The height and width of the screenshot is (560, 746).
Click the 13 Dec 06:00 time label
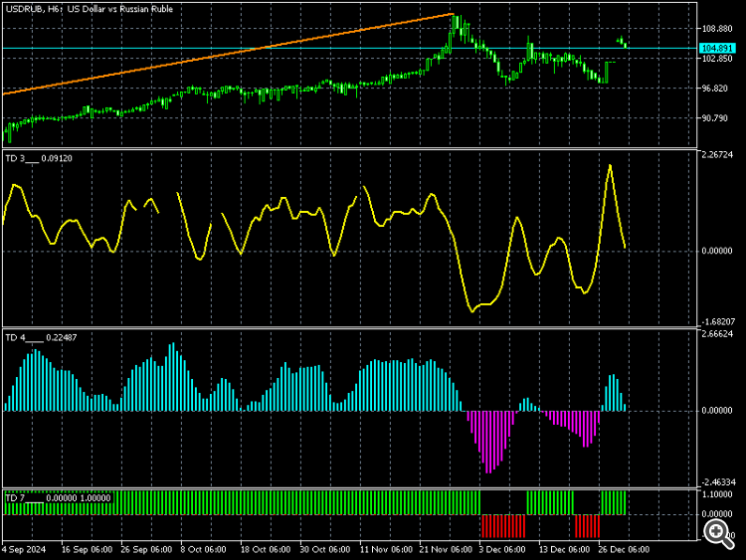pos(564,549)
